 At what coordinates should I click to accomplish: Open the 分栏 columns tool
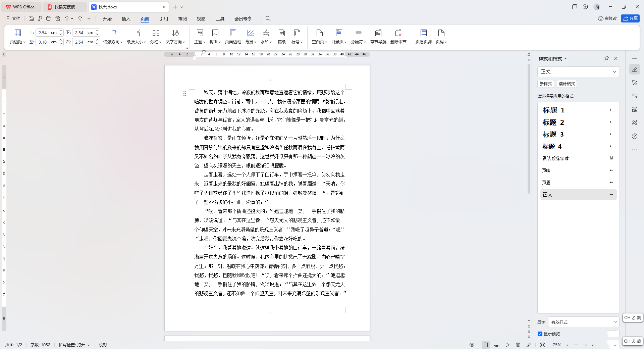pos(156,37)
